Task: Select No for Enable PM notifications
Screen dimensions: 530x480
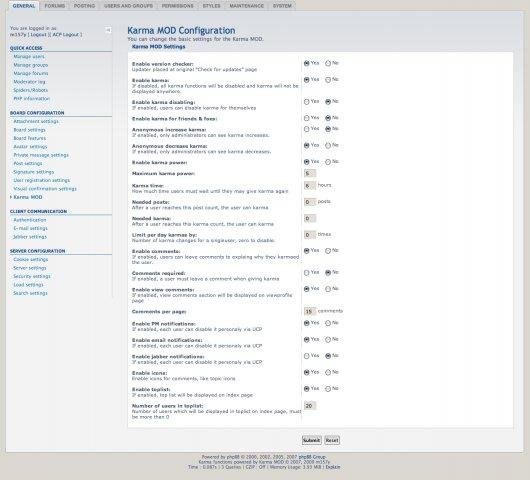Action: coord(328,323)
